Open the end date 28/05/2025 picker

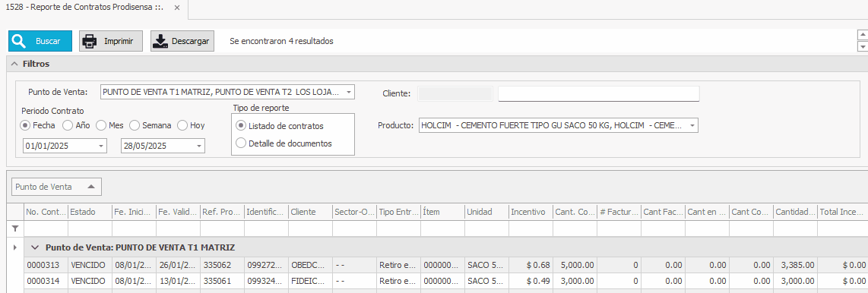tap(199, 146)
